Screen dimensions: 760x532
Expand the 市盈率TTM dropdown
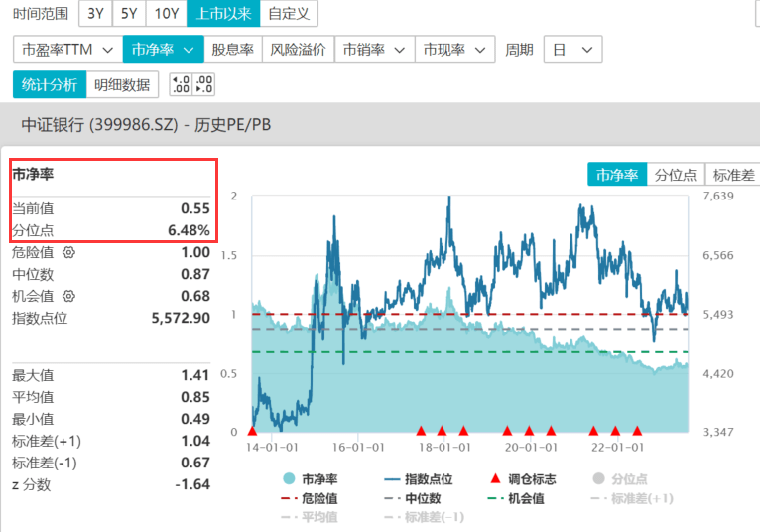pos(66,49)
